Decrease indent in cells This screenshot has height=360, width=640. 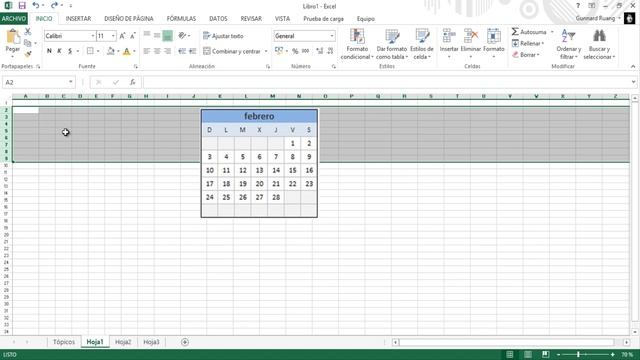tap(182, 51)
